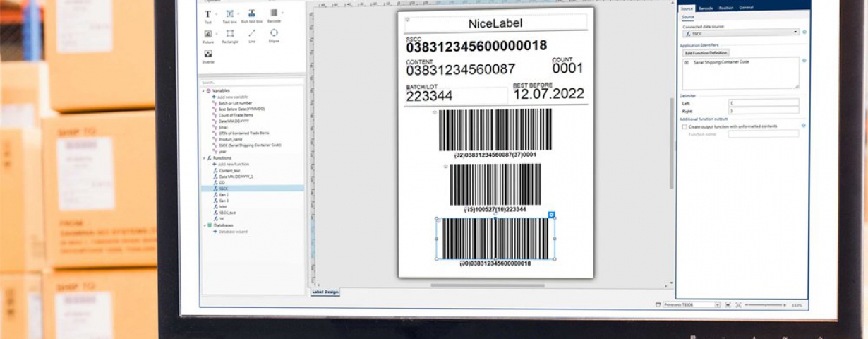Select Product_name variable

(230, 139)
